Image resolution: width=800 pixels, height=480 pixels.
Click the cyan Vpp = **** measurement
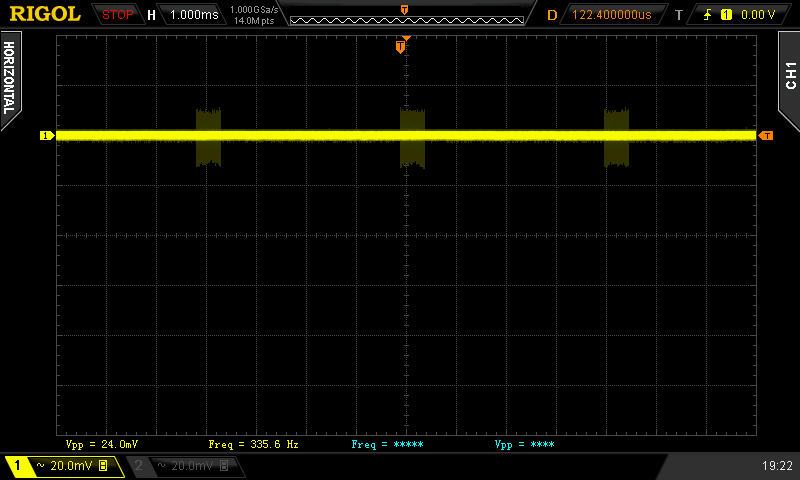pyautogui.click(x=524, y=444)
